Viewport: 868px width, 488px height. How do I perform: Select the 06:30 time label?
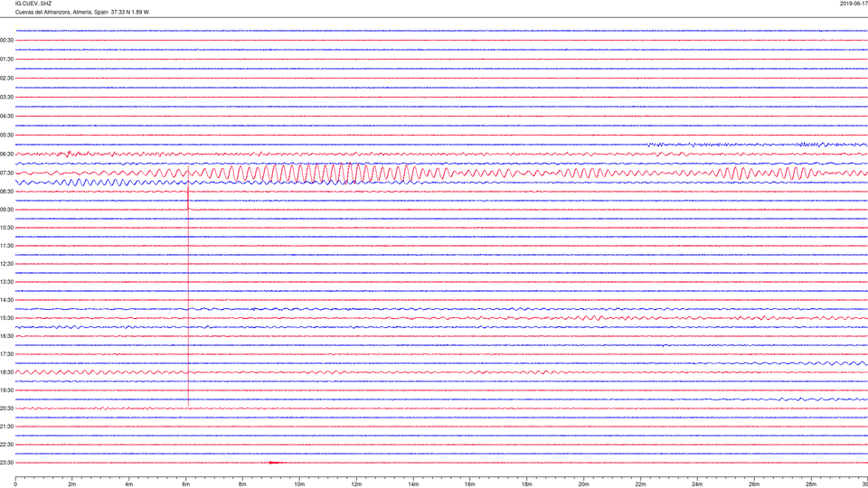6,155
